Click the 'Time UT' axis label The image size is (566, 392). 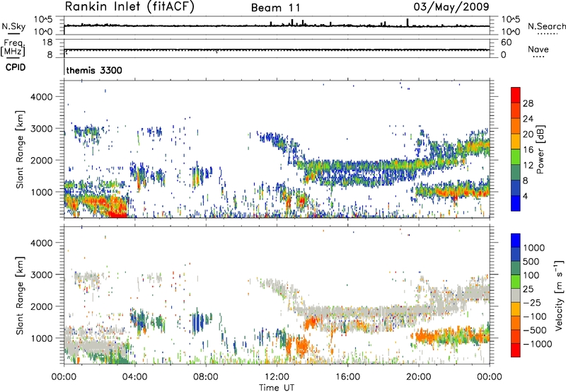pyautogui.click(x=277, y=388)
